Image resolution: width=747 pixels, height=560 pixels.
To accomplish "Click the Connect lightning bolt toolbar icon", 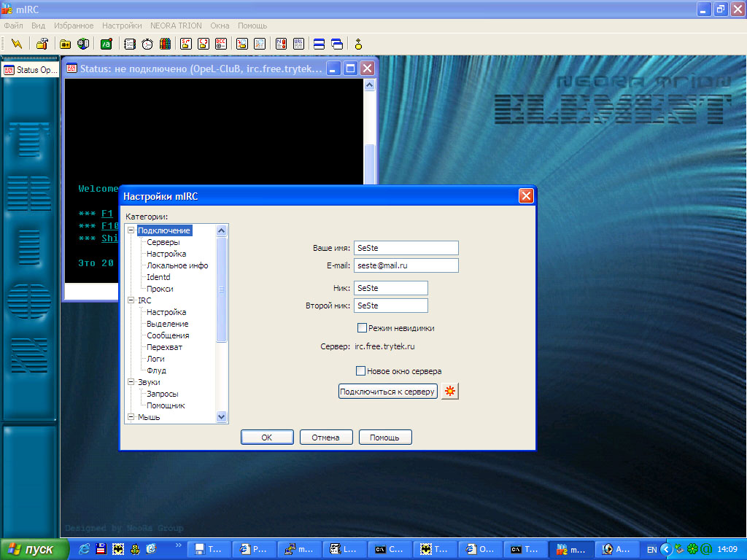I will [x=18, y=44].
